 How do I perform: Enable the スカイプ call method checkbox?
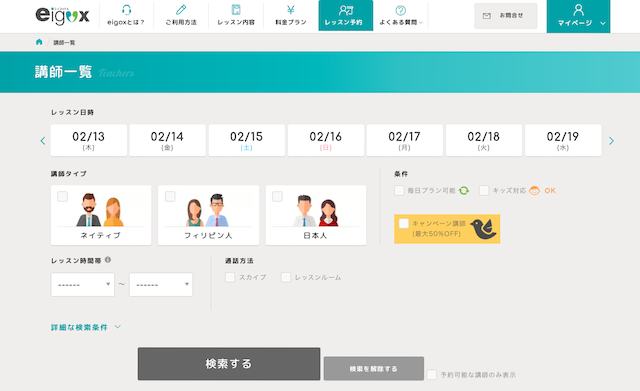coord(230,277)
